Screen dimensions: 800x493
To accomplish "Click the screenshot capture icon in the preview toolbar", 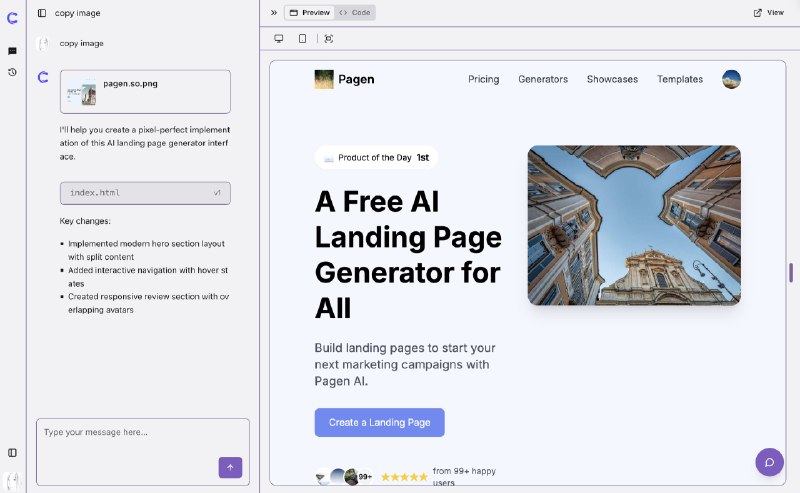I will (x=329, y=39).
